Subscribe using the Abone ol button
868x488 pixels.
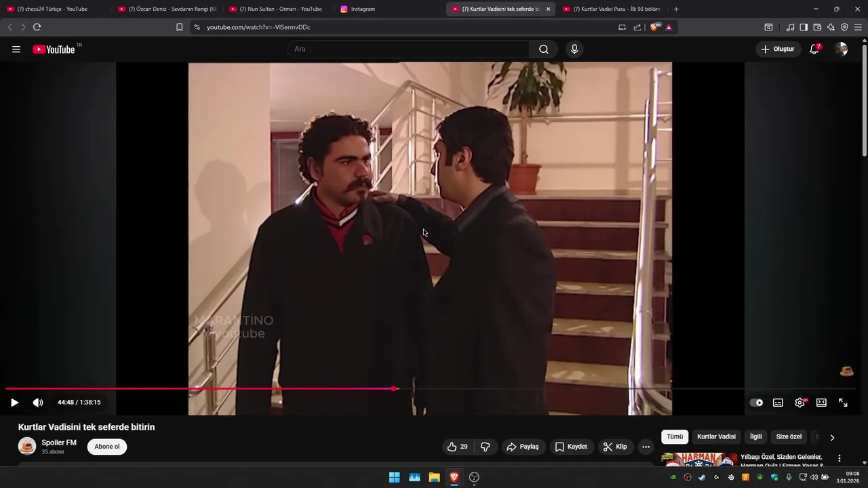click(107, 447)
